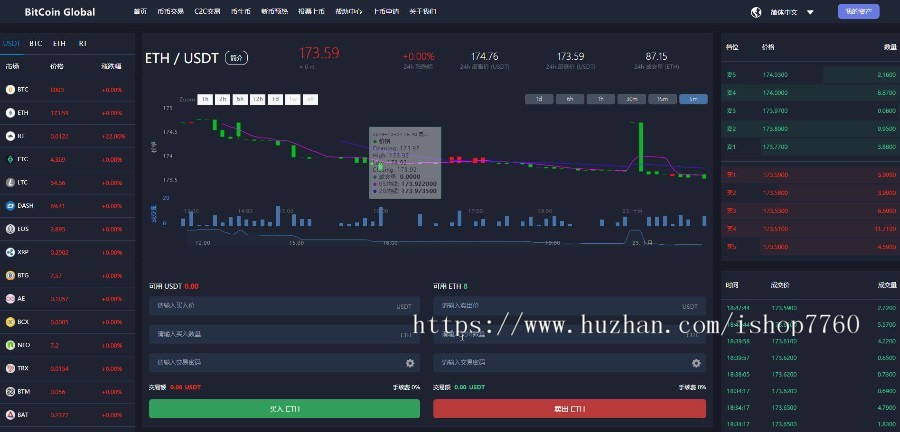This screenshot has width=900, height=432.
Task: Click the tall green candlestick spike
Action: point(641,146)
